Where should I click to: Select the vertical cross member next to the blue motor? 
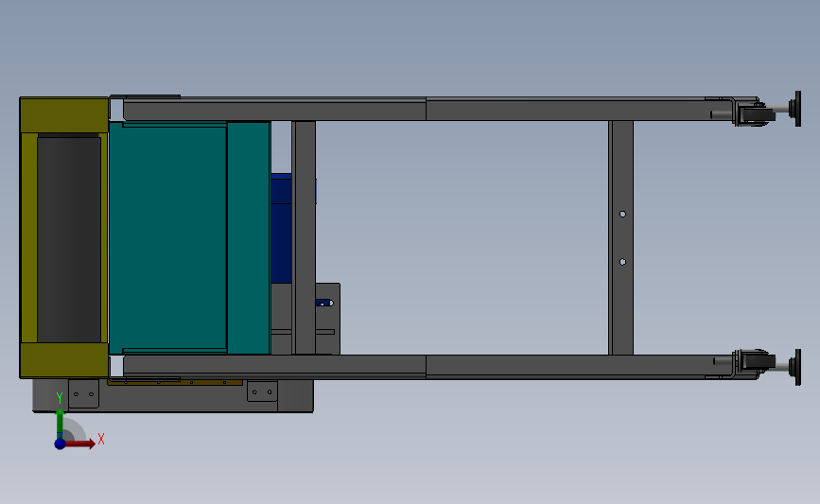pos(304,238)
